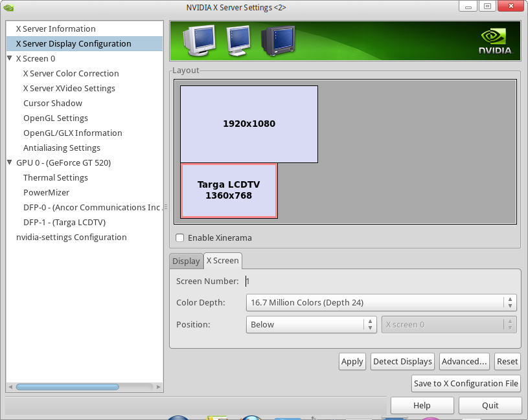Select the 1920x1080 display in layout
Viewport: 528px width, 420px height.
coord(249,124)
